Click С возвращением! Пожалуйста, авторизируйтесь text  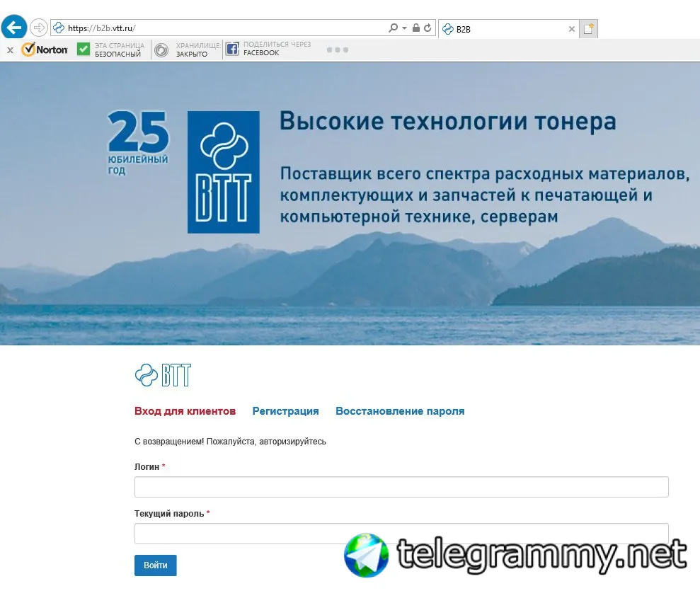coord(230,442)
